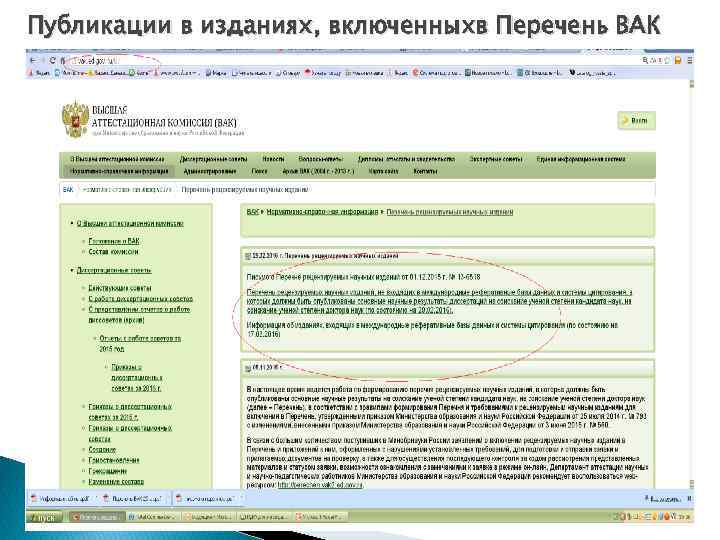Open Архив ВАК (2004 г. - 2013 г.)
The height and width of the screenshot is (540, 720).
[x=318, y=171]
